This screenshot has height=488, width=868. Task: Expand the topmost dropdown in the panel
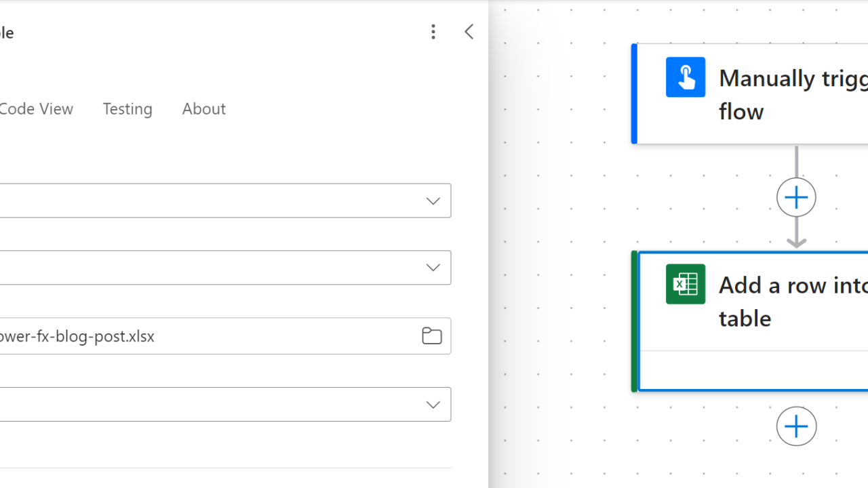click(433, 201)
